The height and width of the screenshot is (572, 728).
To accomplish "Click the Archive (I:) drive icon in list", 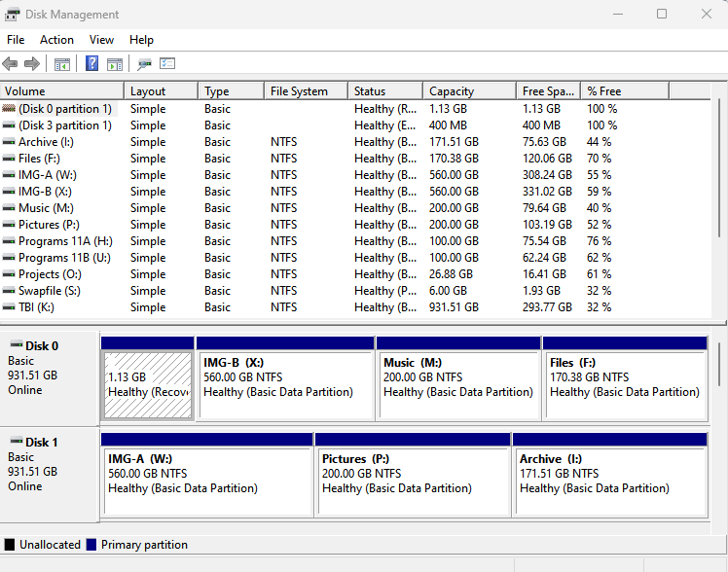I will click(9, 142).
